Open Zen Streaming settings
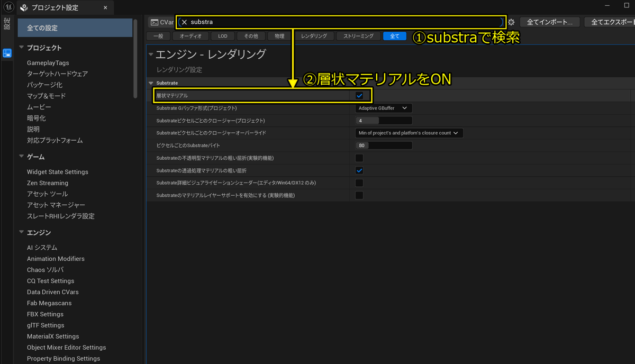This screenshot has width=635, height=364. point(48,183)
